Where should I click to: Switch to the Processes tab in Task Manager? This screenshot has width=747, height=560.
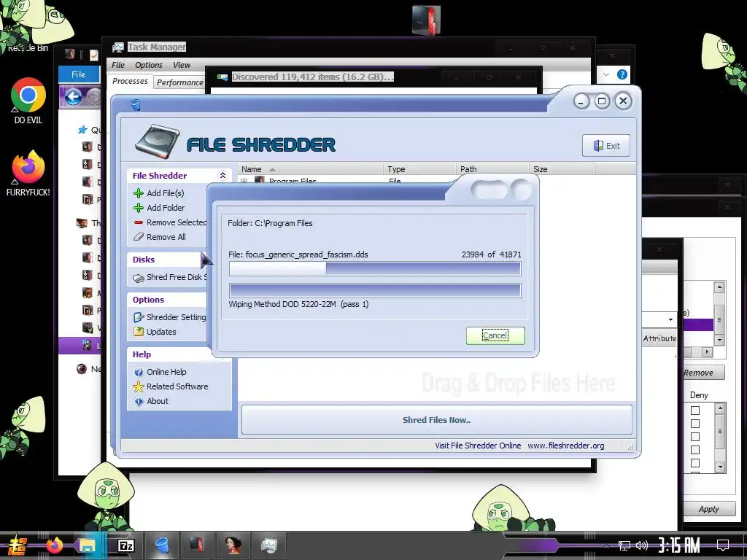pyautogui.click(x=130, y=82)
